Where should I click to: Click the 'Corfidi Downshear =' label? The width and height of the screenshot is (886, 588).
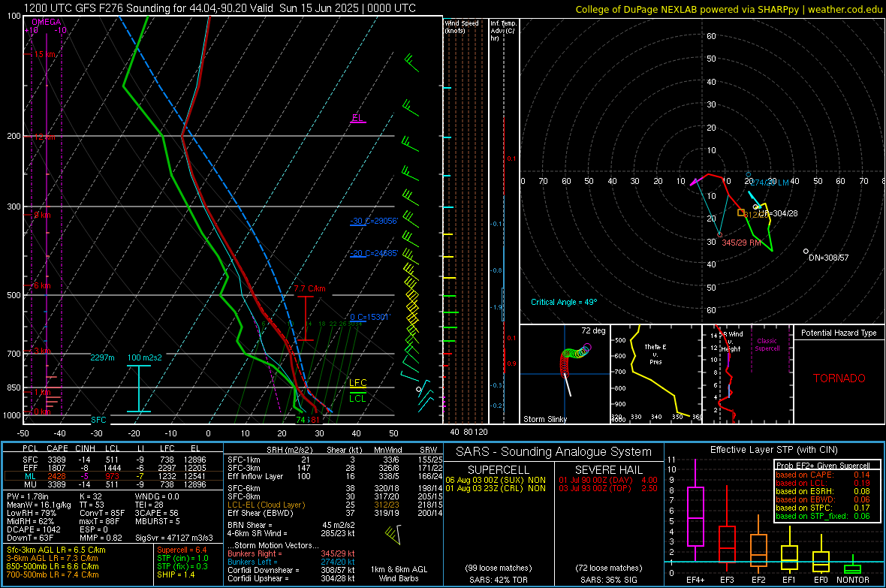point(261,570)
